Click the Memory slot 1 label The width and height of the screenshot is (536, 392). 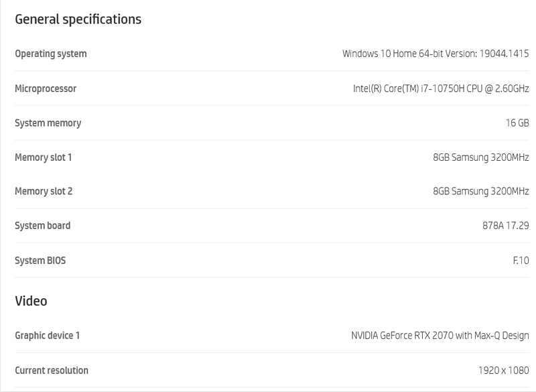point(44,157)
